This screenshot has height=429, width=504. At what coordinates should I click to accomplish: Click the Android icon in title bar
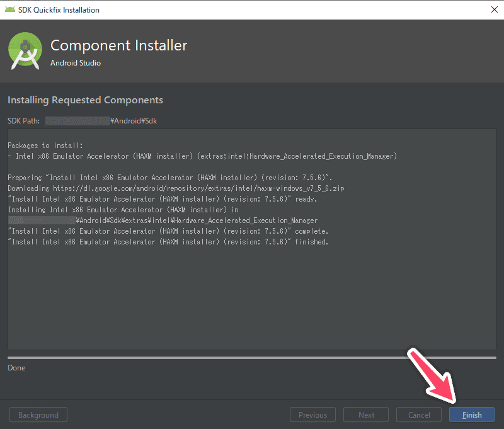(10, 9)
